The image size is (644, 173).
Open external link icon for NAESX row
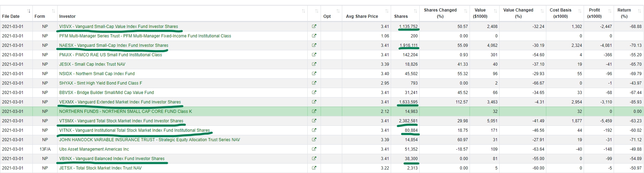click(314, 45)
